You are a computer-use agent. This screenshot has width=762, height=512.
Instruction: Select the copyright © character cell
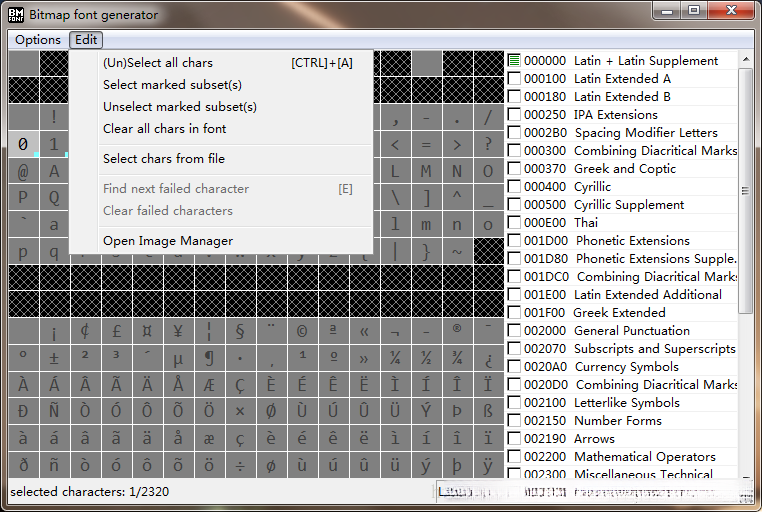point(302,331)
